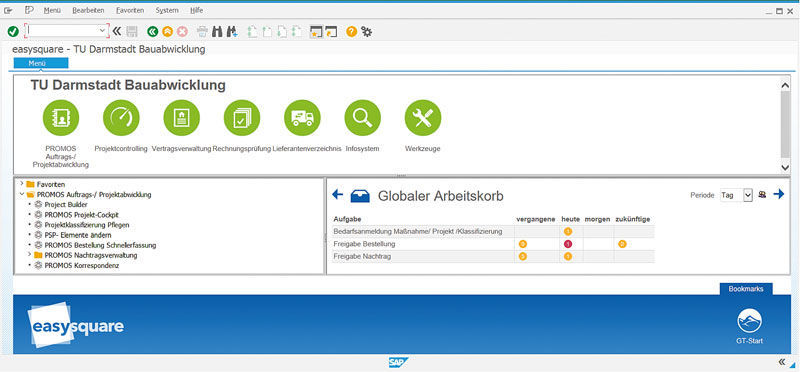Collapse the PROMOS Auftrags-/ Projektabwicklung folder
800x372 pixels.
point(21,194)
